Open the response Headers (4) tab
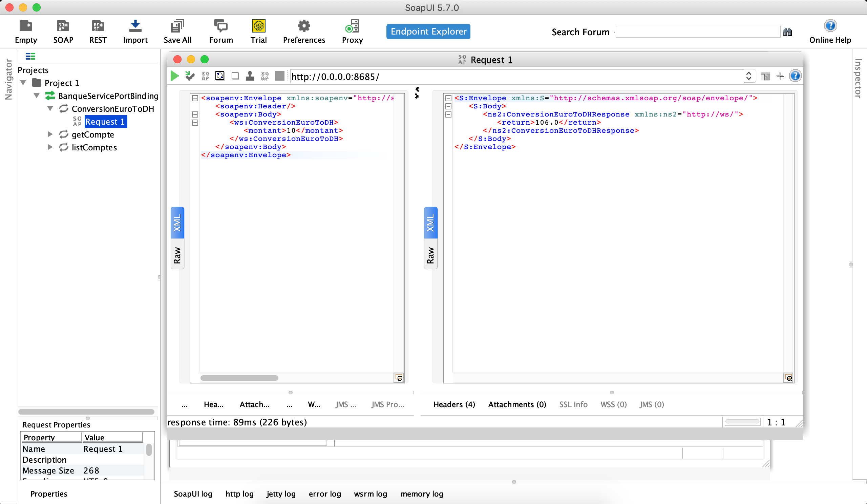The image size is (867, 504). (454, 404)
